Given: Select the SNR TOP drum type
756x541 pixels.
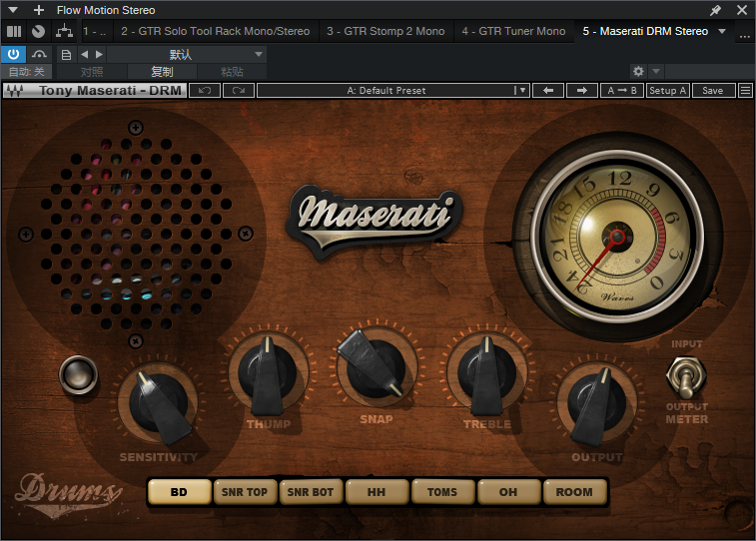Looking at the screenshot, I should (245, 492).
